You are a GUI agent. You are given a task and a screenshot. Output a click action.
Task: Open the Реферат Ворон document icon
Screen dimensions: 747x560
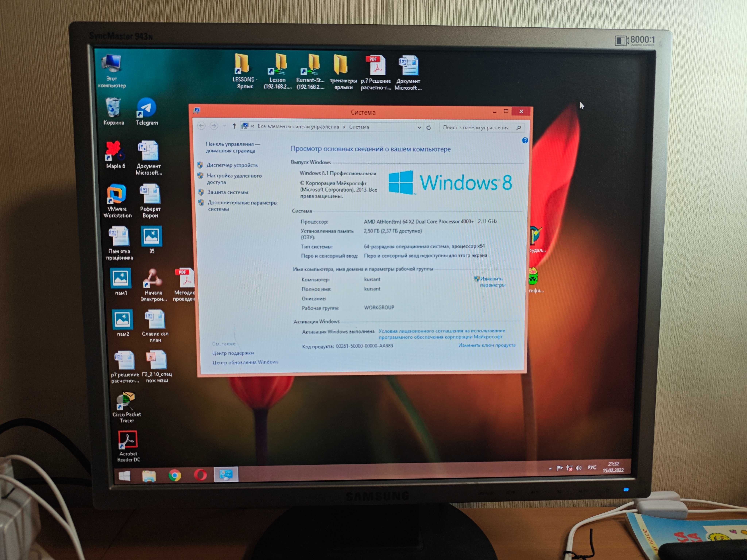[x=150, y=201]
